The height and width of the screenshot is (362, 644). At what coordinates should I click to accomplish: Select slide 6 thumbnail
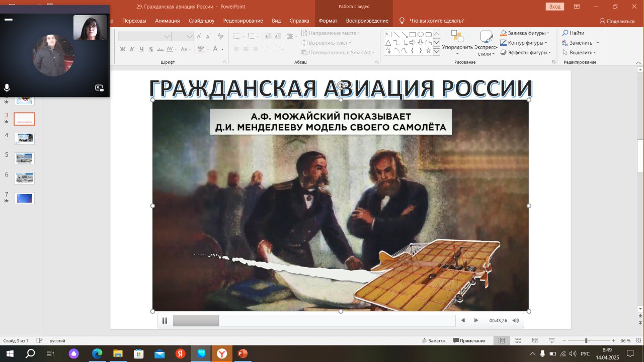click(24, 177)
